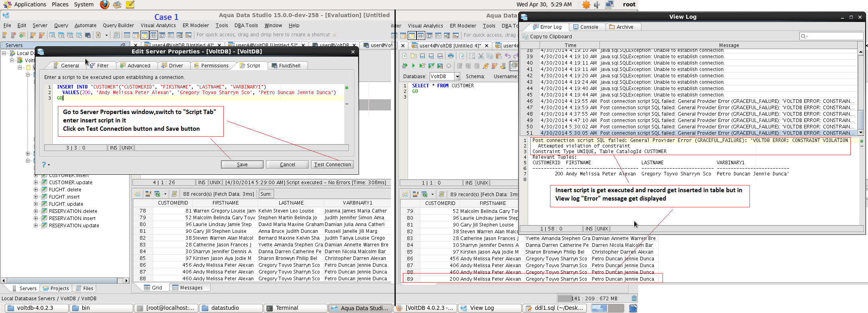Click the cut scissors icon
The image size is (868, 313).
(481, 56)
